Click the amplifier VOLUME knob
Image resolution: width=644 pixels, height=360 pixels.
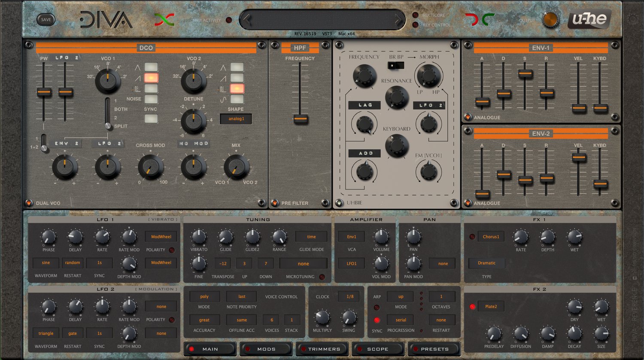click(381, 237)
